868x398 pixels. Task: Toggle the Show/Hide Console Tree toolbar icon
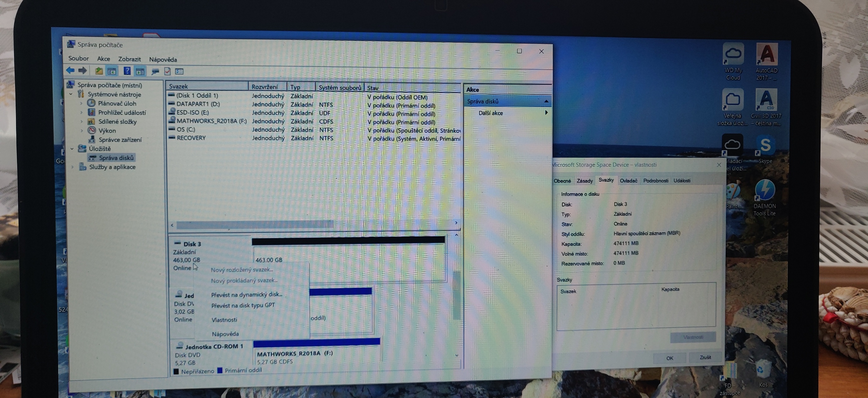(111, 71)
